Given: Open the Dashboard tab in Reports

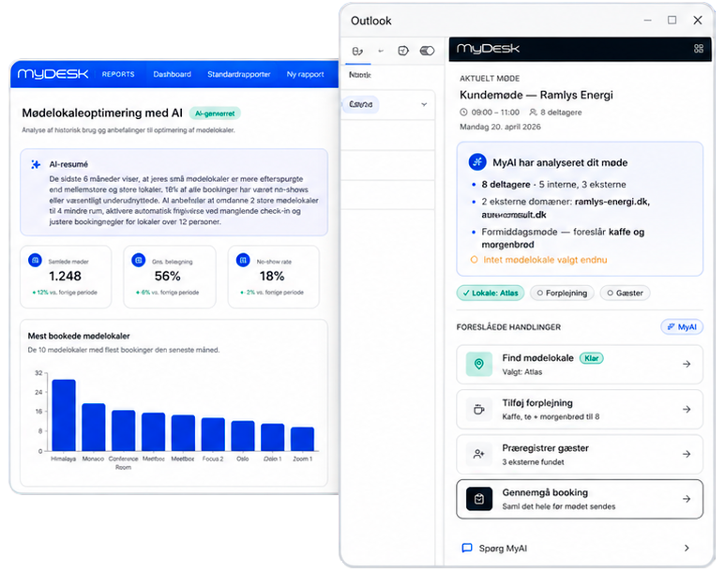Looking at the screenshot, I should (x=172, y=74).
